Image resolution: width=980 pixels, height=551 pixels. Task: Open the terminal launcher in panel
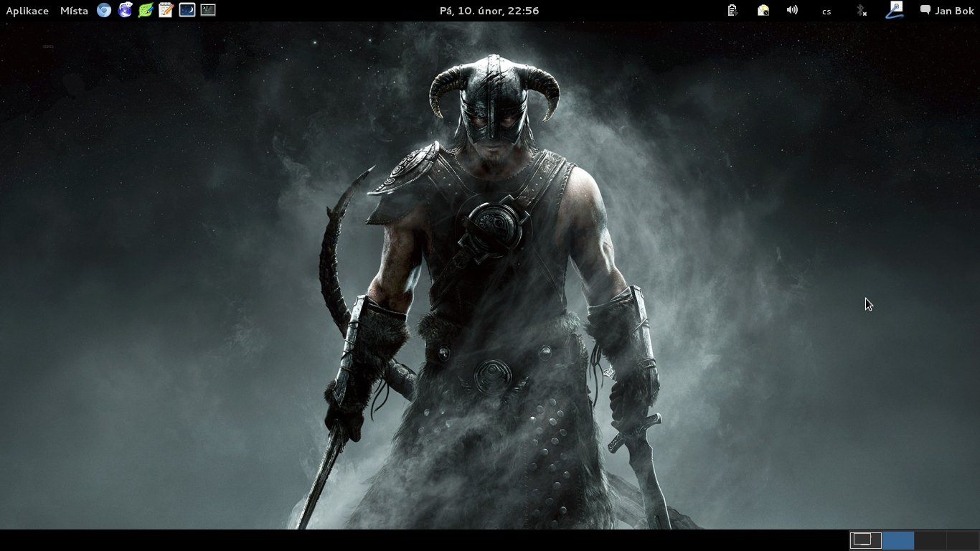(208, 10)
